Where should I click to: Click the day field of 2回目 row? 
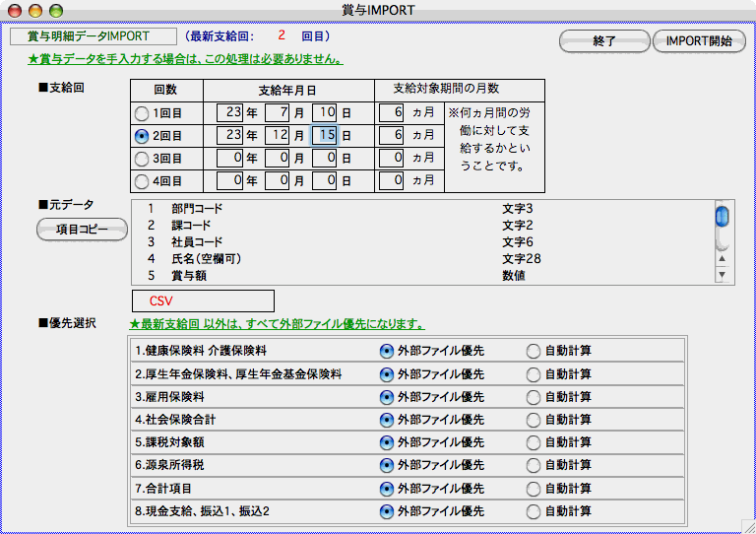coord(325,135)
